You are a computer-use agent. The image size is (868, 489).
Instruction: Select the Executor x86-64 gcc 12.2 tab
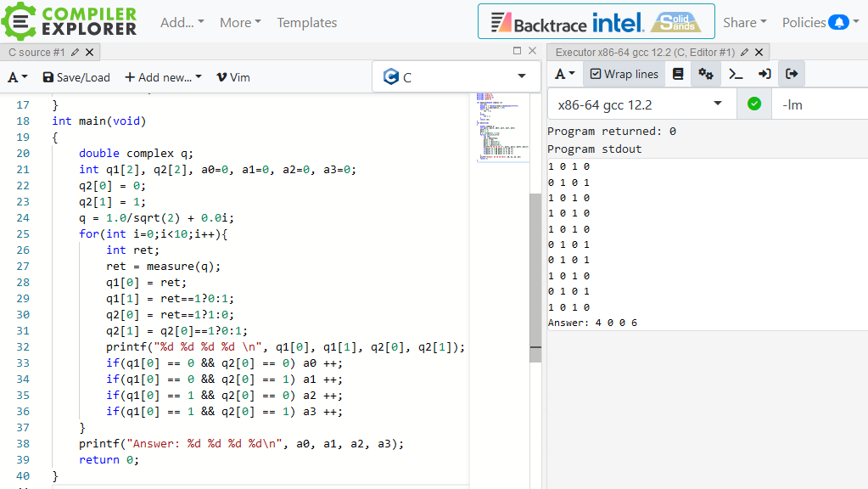coord(645,53)
